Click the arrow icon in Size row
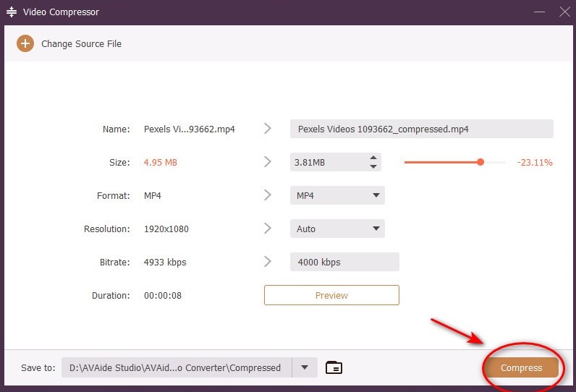The height and width of the screenshot is (392, 576). 268,162
